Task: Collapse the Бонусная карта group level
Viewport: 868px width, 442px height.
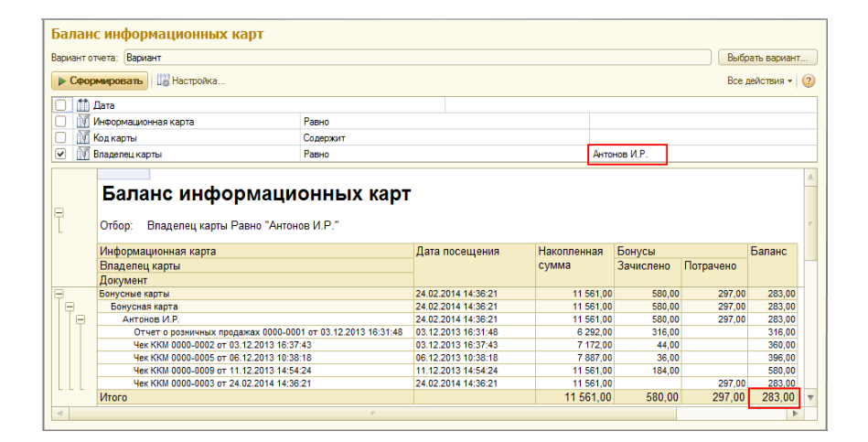Action: [x=70, y=307]
